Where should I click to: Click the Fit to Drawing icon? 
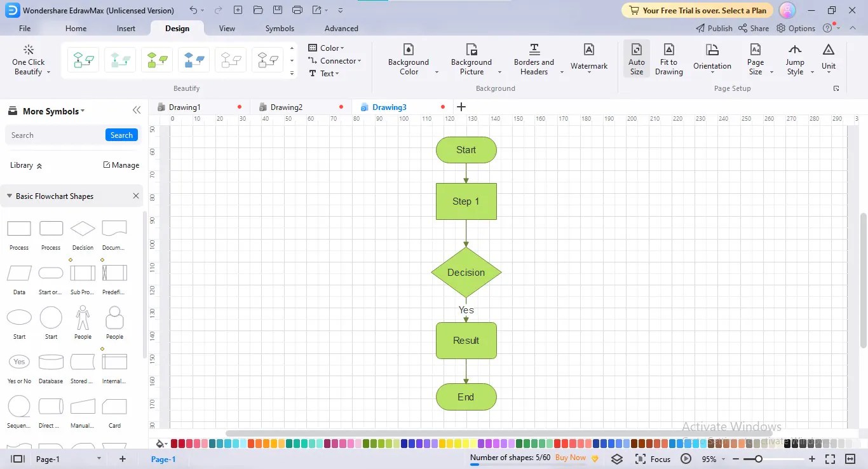(668, 59)
